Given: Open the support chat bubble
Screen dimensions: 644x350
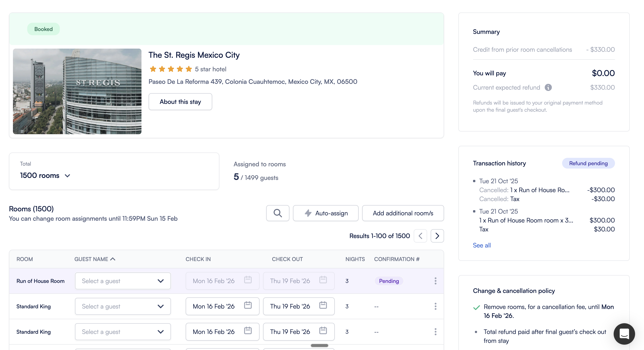Looking at the screenshot, I should 624,334.
